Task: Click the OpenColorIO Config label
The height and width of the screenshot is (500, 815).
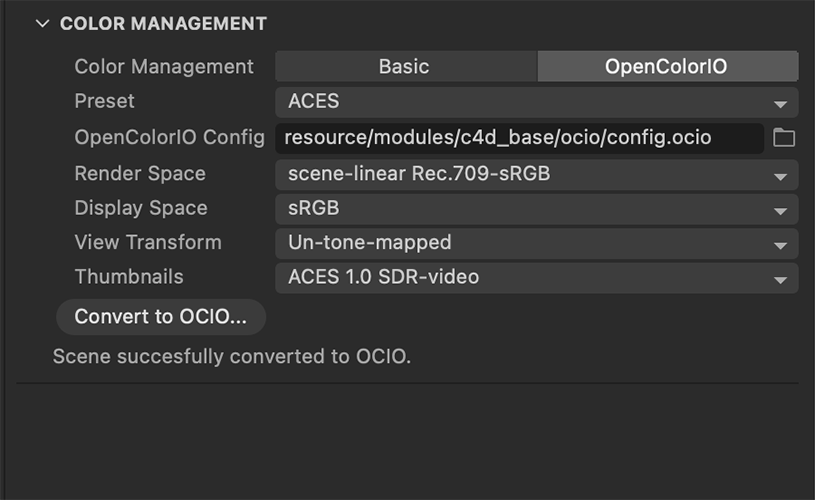Action: (x=169, y=137)
